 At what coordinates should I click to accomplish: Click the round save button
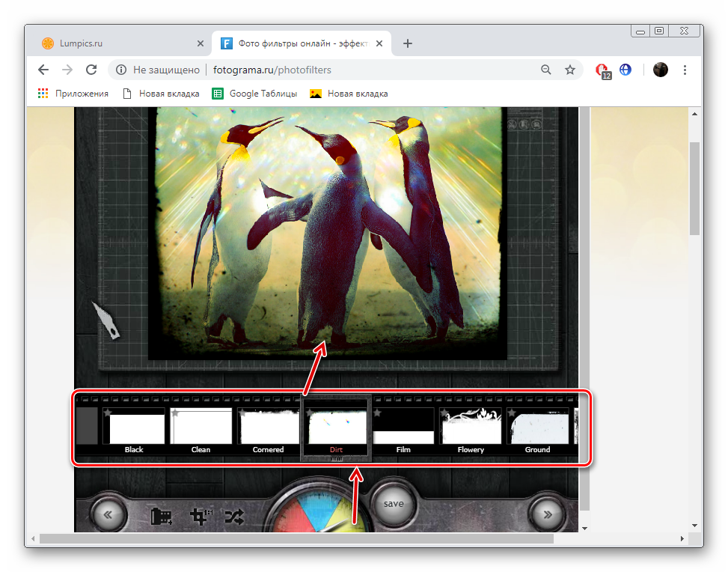(x=394, y=504)
